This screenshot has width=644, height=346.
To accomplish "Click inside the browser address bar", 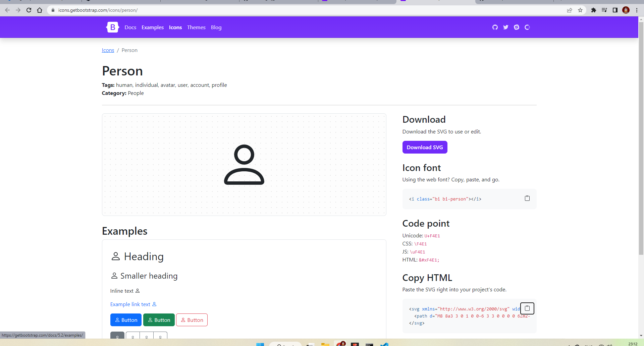I will [x=134, y=10].
